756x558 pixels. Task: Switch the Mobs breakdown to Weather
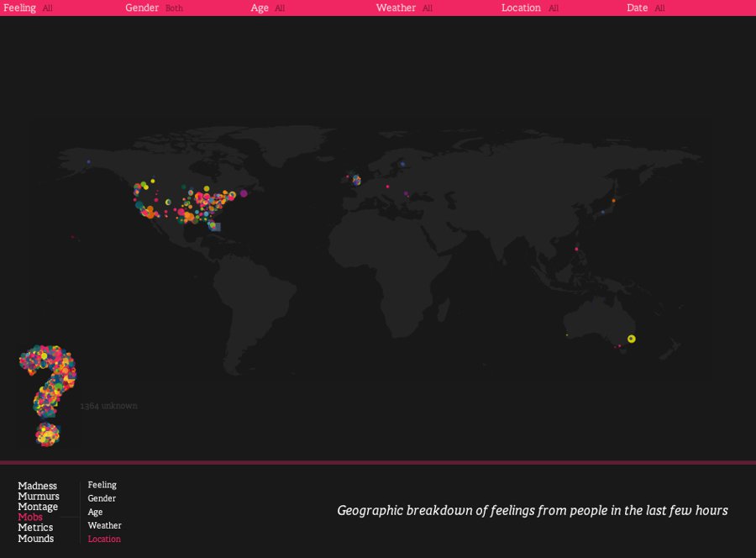click(104, 525)
